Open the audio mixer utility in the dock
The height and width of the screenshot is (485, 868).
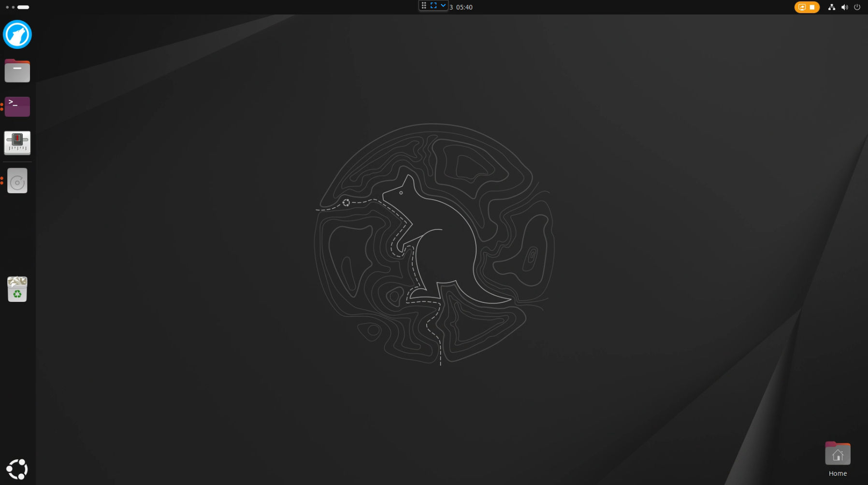click(x=17, y=143)
